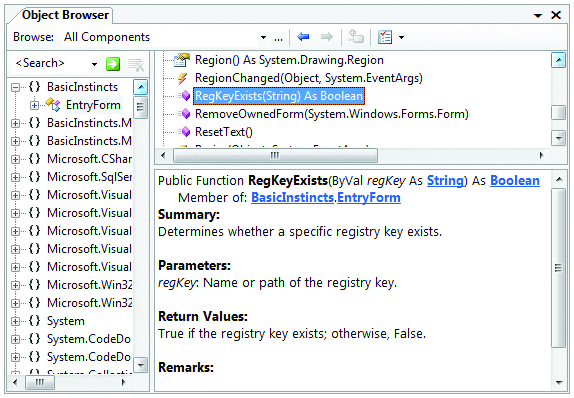Open the Object Browser Settings dropdown arrow
Viewport: 574px width, 398px height.
pyautogui.click(x=402, y=37)
